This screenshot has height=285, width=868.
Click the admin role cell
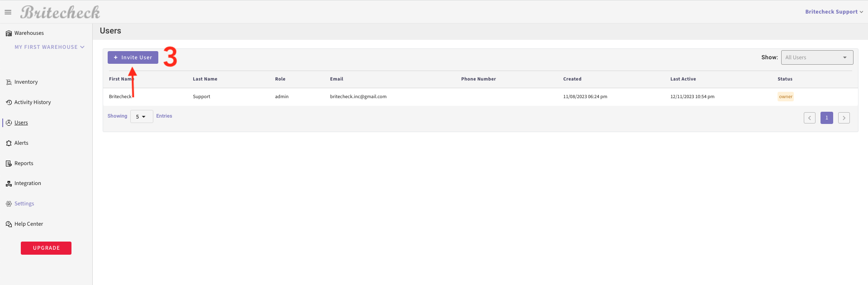282,96
